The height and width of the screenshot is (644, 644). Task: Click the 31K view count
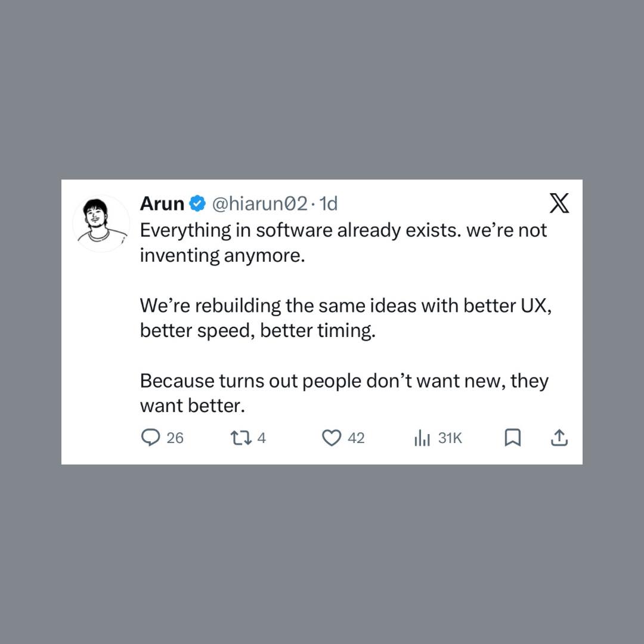[450, 438]
